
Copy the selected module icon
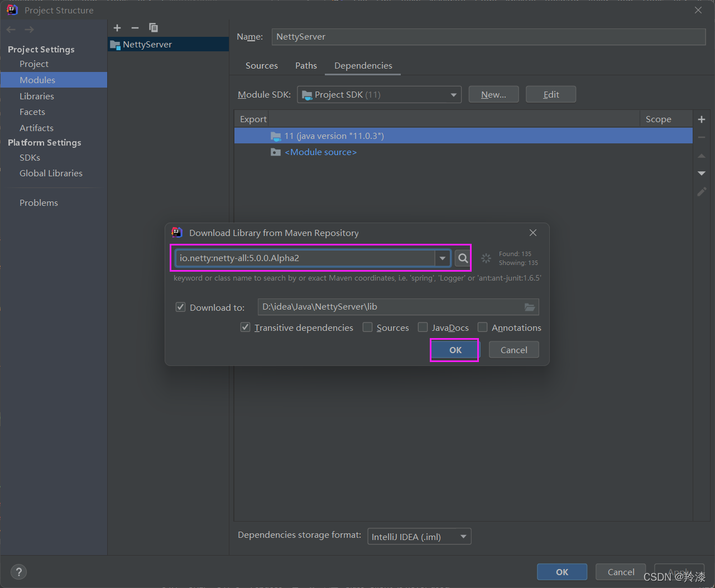coord(153,28)
